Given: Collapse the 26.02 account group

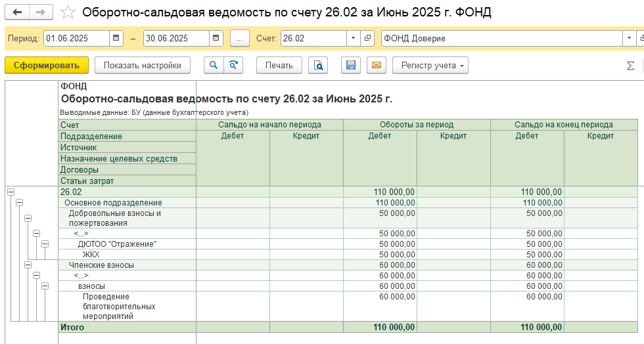Looking at the screenshot, I should point(11,192).
